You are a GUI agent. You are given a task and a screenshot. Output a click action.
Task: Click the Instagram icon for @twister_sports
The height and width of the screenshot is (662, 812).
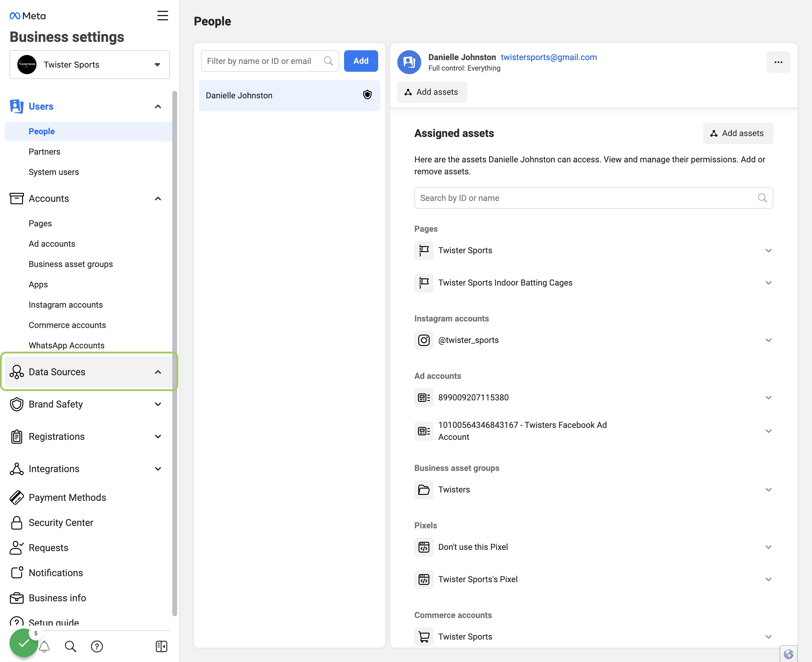424,340
